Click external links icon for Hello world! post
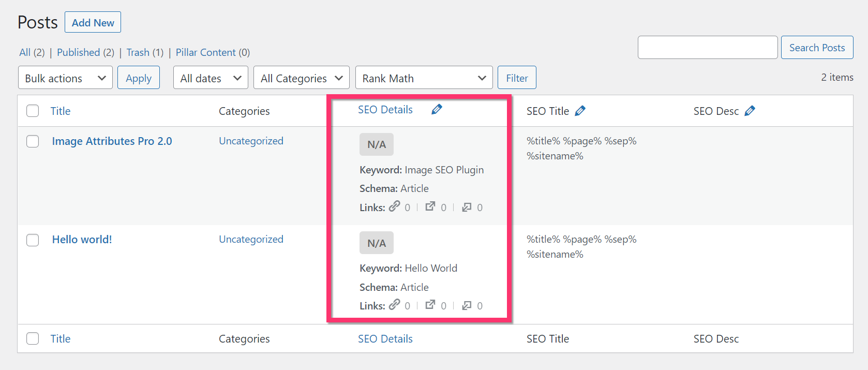Image resolution: width=868 pixels, height=370 pixels. pos(430,305)
